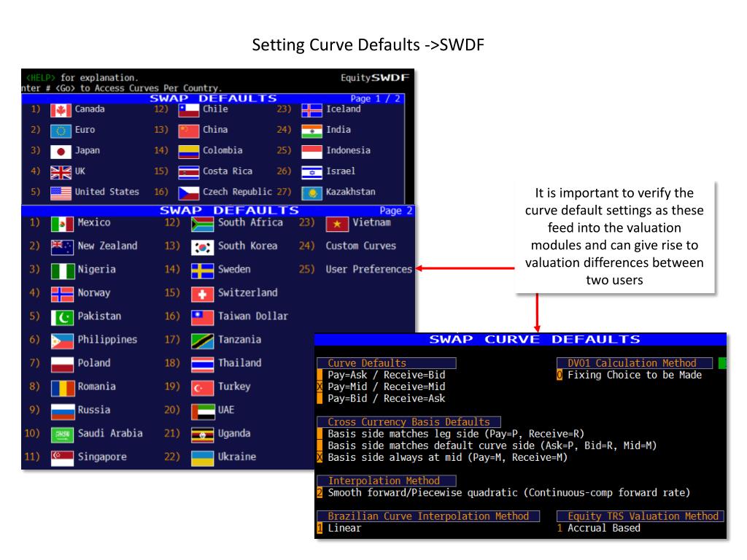
Task: Click the UAE flag icon
Action: (203, 411)
